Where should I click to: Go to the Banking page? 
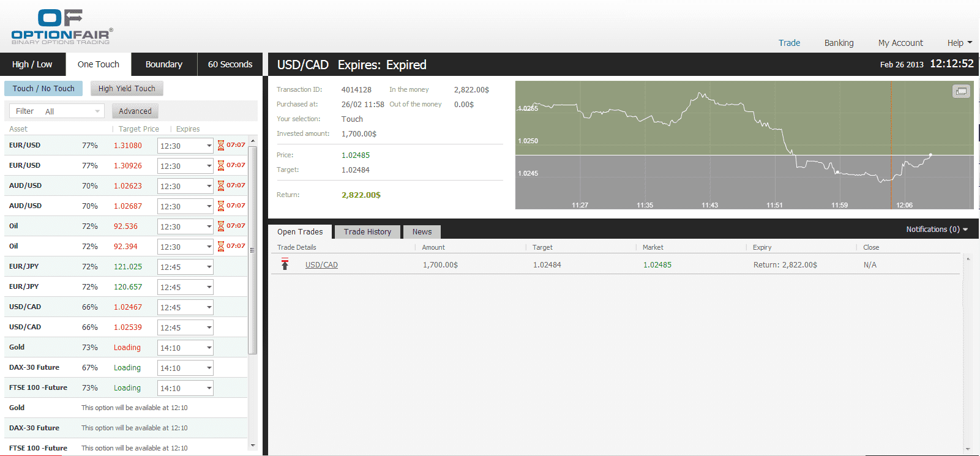pos(839,43)
